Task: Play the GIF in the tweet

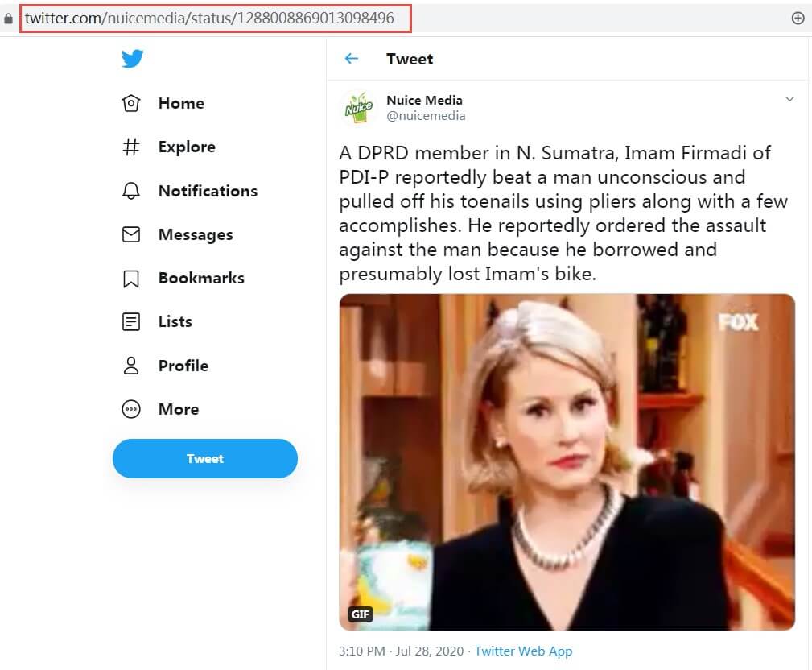Action: [x=567, y=461]
